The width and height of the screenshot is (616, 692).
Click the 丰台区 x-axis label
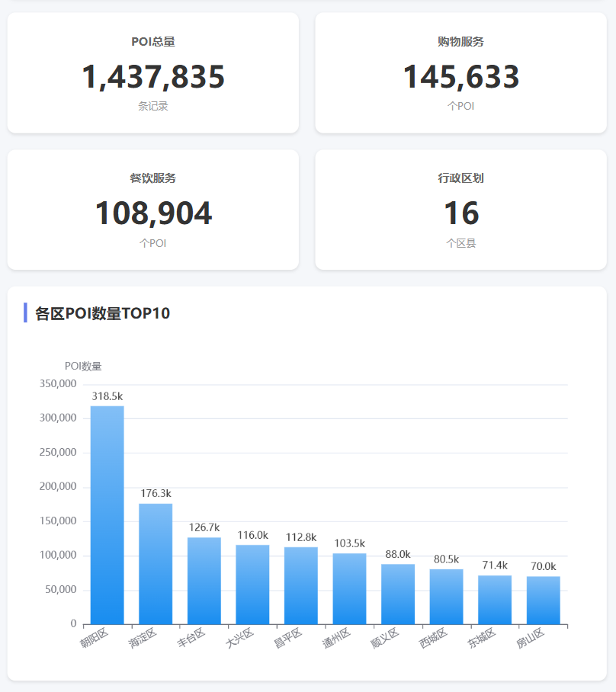tap(191, 638)
